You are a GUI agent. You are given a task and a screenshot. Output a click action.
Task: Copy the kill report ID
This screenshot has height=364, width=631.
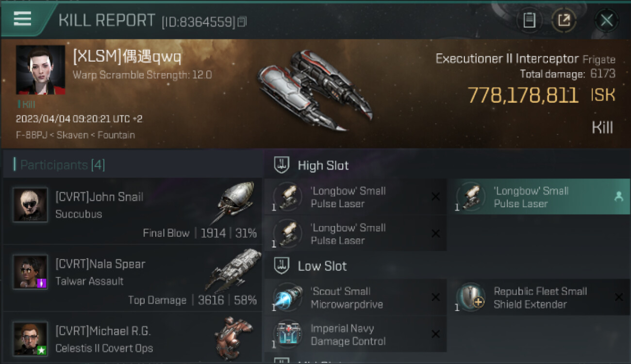(x=242, y=21)
